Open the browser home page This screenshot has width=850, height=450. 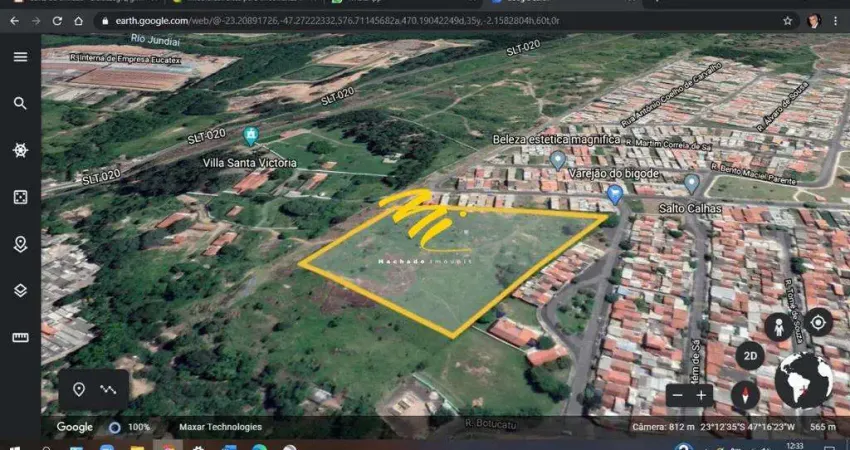[79, 21]
